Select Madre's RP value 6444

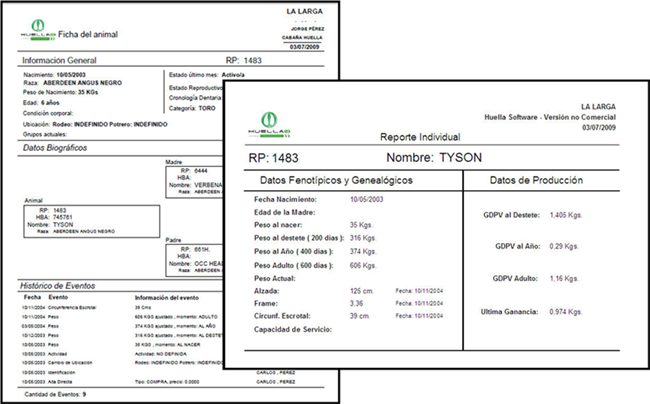[201, 171]
